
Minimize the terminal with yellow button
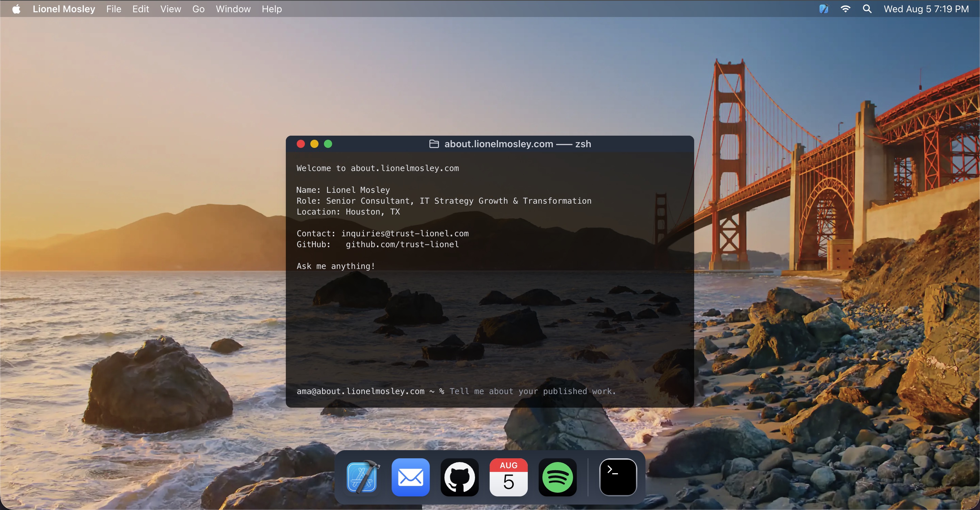(x=314, y=144)
